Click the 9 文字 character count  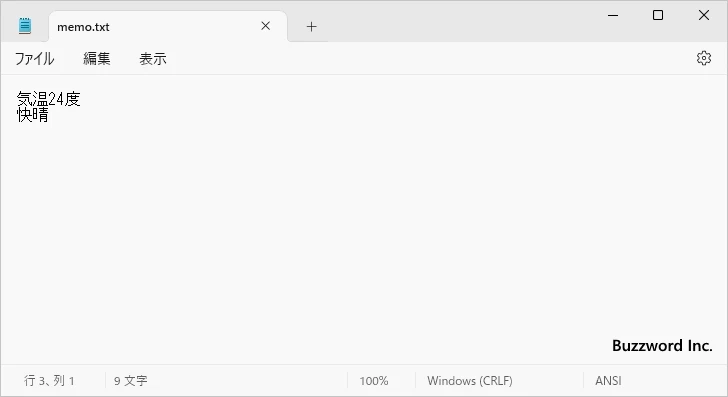(130, 381)
